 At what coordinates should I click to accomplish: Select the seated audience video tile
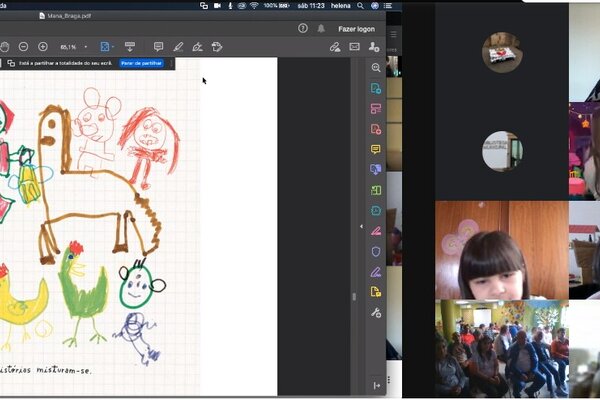(x=502, y=348)
